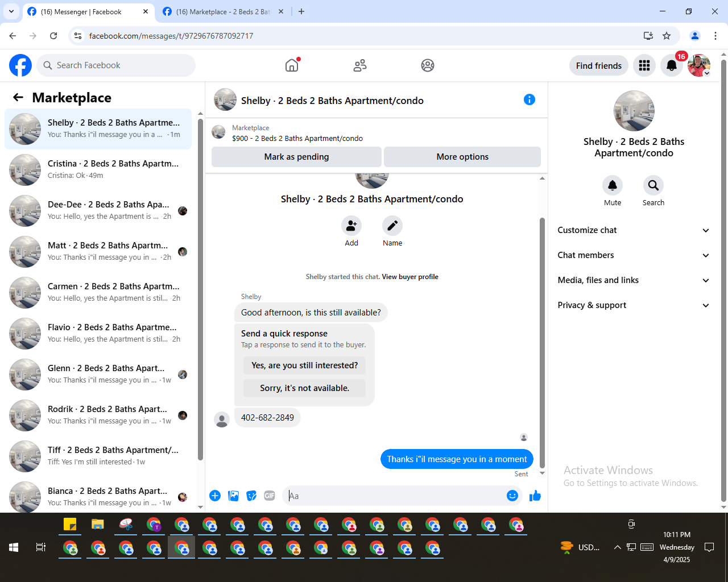Open Flavio conversation in list

(98, 334)
